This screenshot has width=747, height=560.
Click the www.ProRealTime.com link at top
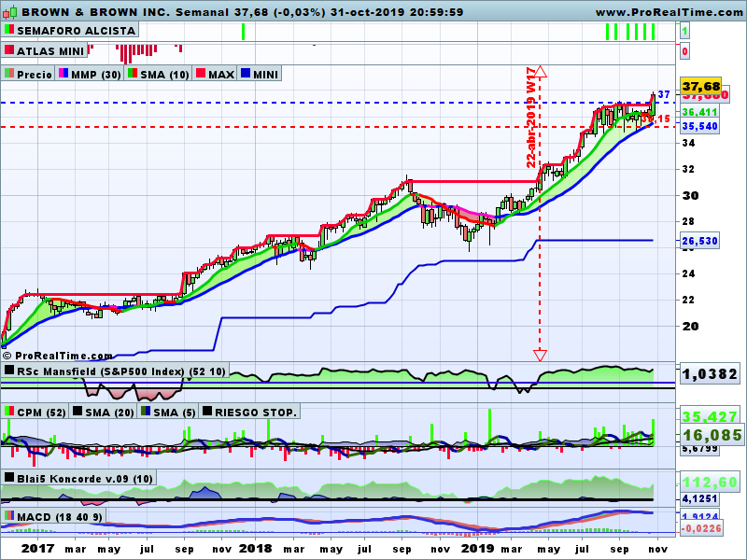(x=669, y=12)
